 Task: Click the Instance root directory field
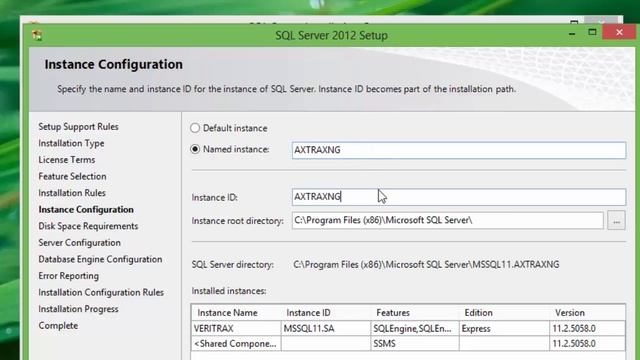point(447,220)
